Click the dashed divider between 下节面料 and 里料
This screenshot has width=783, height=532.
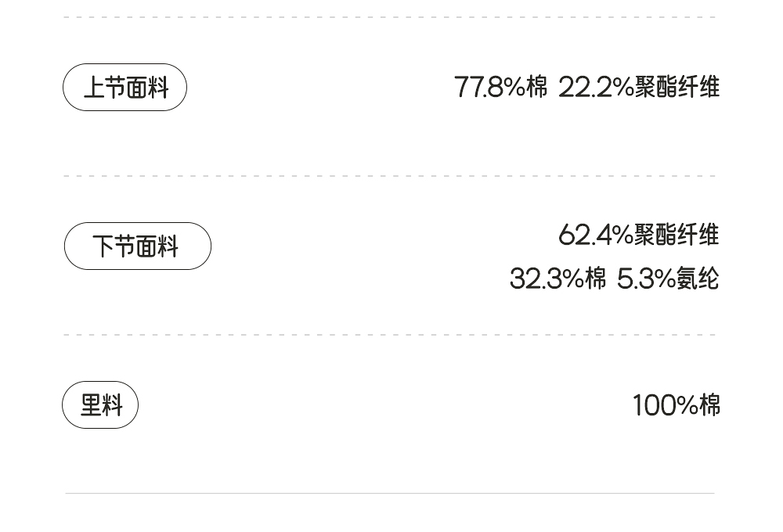390,335
